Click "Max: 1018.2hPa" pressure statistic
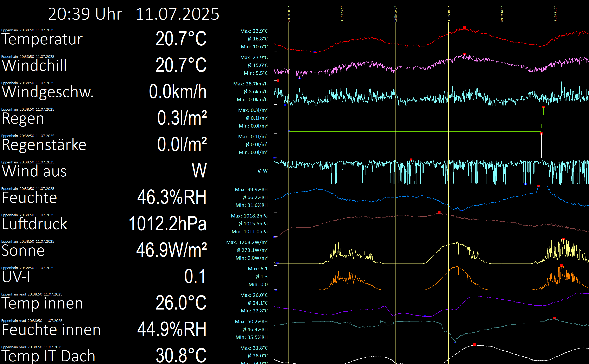This screenshot has width=589, height=364. coord(249,216)
